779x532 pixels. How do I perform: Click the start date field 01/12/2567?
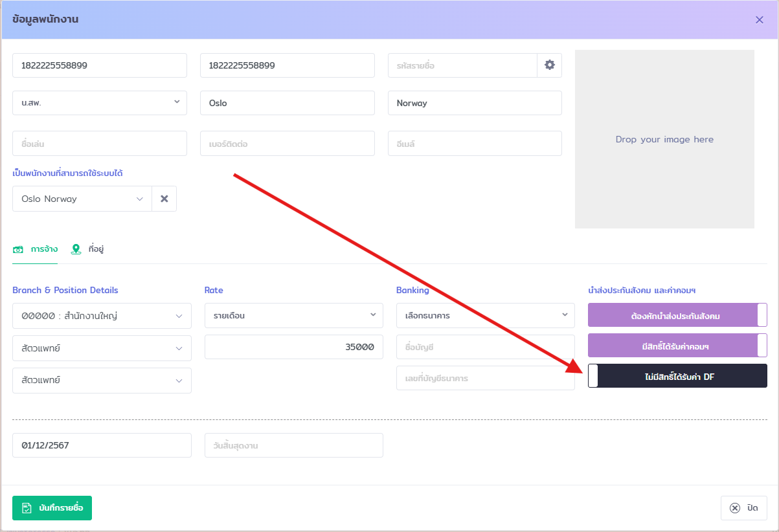tap(102, 445)
